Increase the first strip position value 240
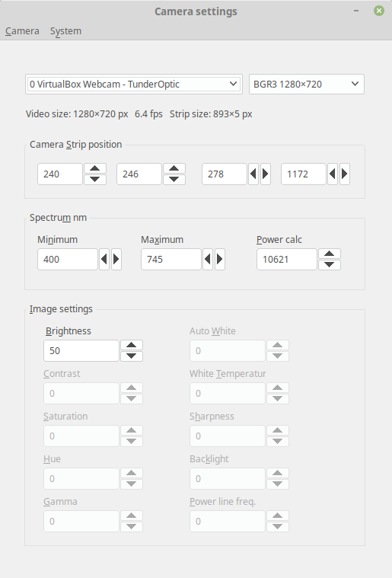392x578 pixels. click(95, 168)
